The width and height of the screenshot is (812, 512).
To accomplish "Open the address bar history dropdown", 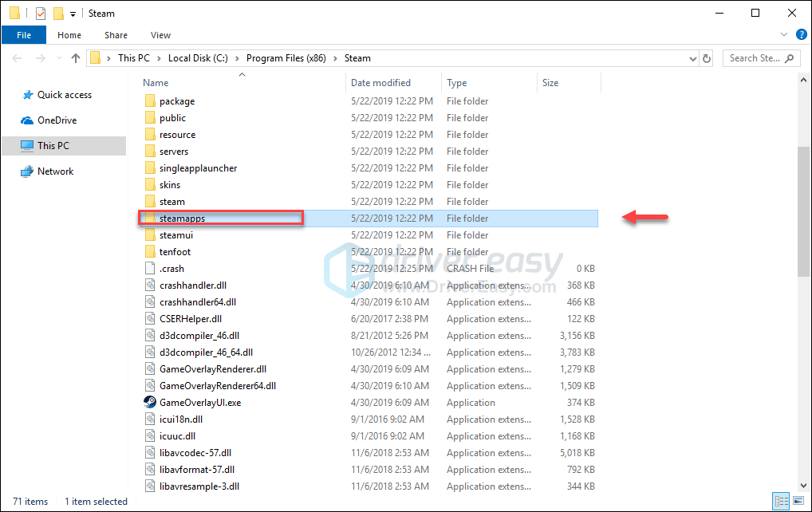I will click(692, 59).
